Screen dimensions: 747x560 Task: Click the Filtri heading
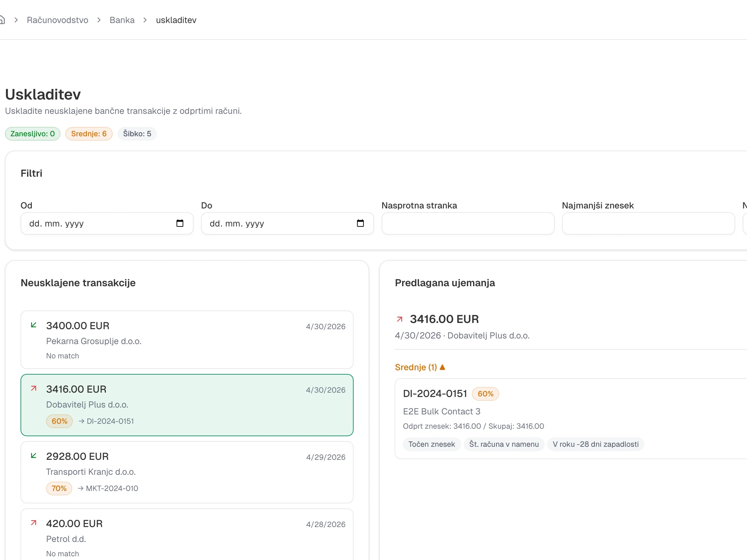click(x=31, y=173)
